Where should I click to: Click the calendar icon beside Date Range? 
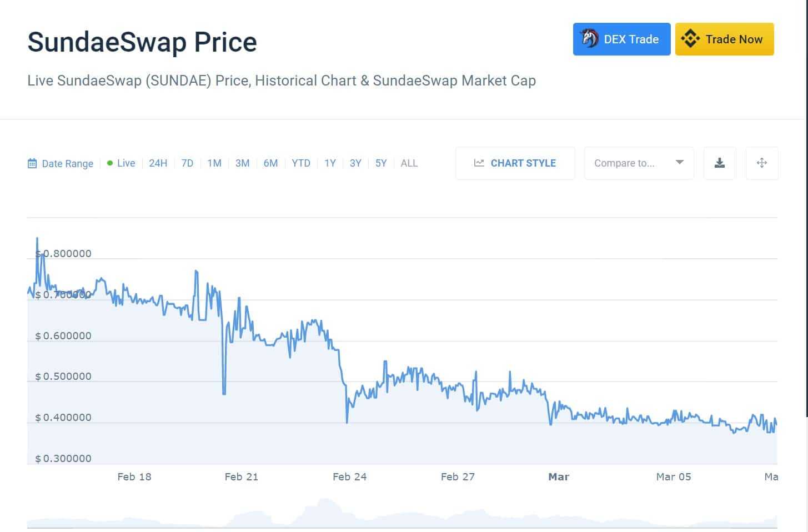(32, 163)
